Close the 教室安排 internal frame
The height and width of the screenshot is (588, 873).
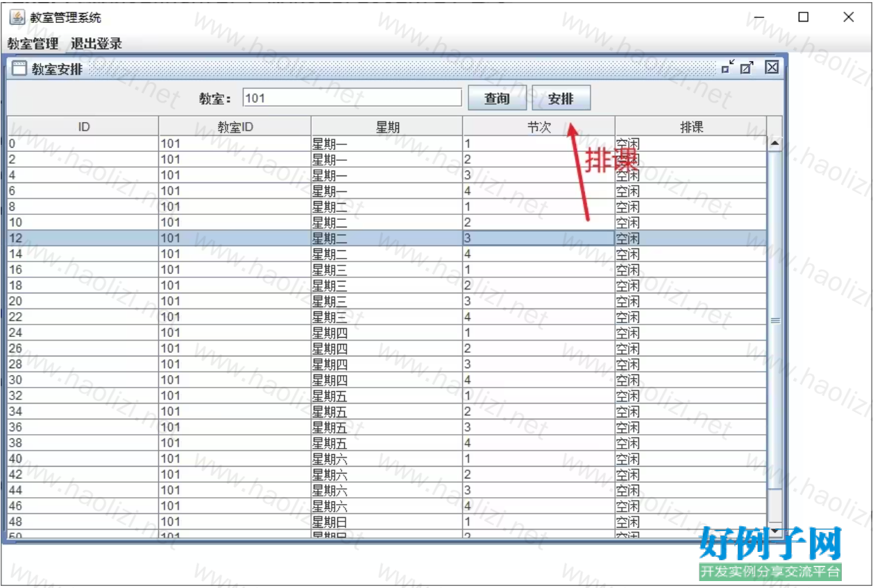(772, 67)
